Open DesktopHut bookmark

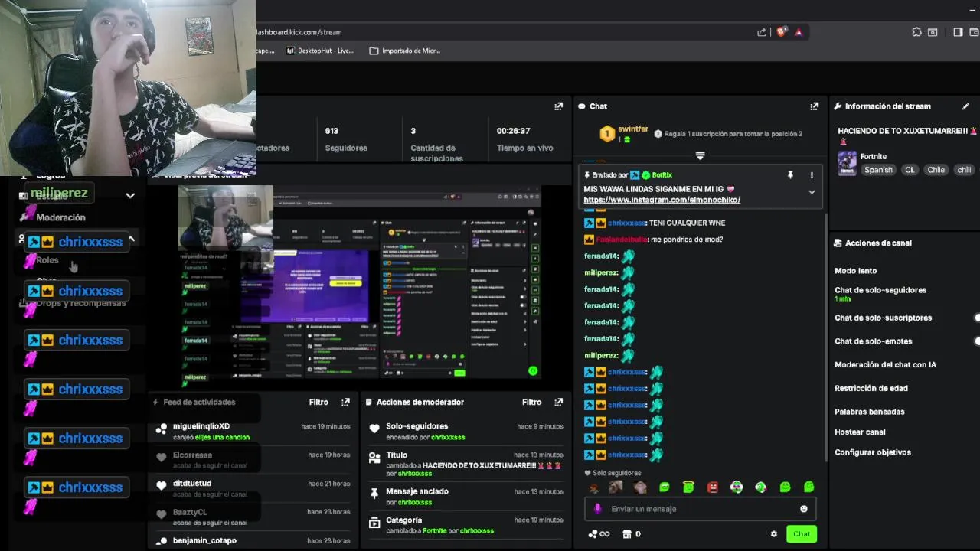point(320,51)
